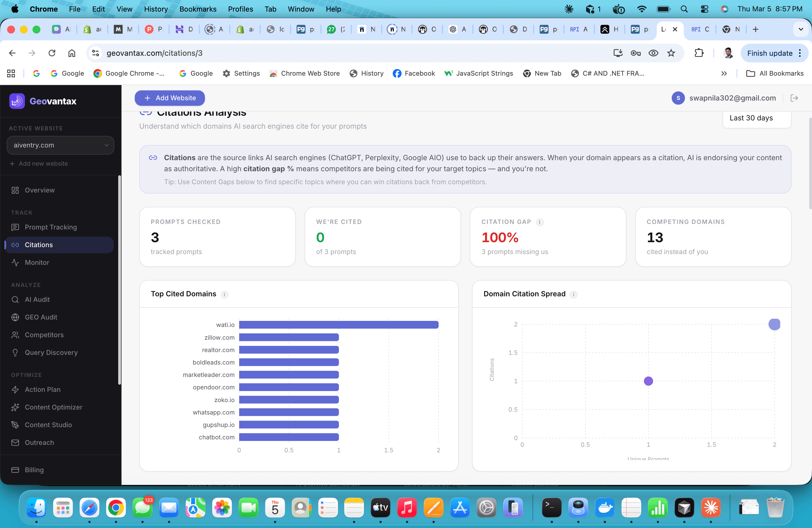Expand the hidden bookmarks overflow chevron
812x528 pixels.
tap(724, 73)
